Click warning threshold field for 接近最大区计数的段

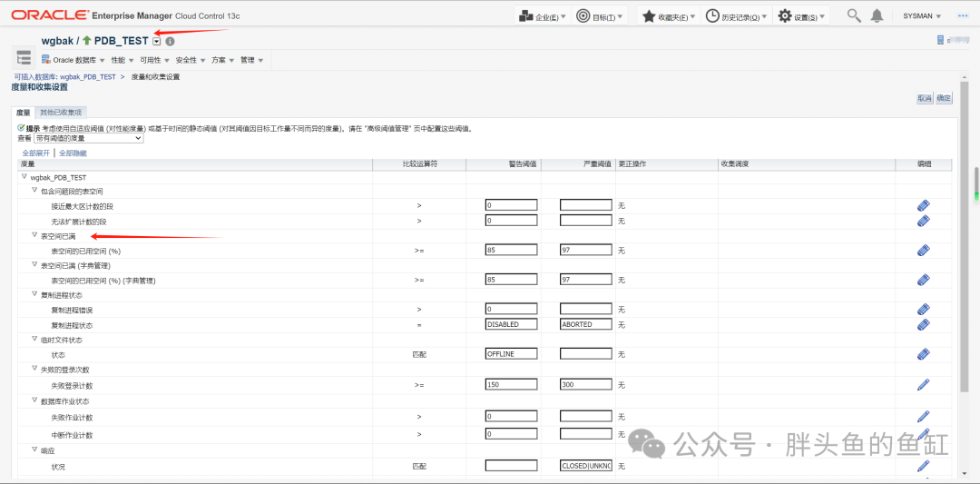coord(511,205)
